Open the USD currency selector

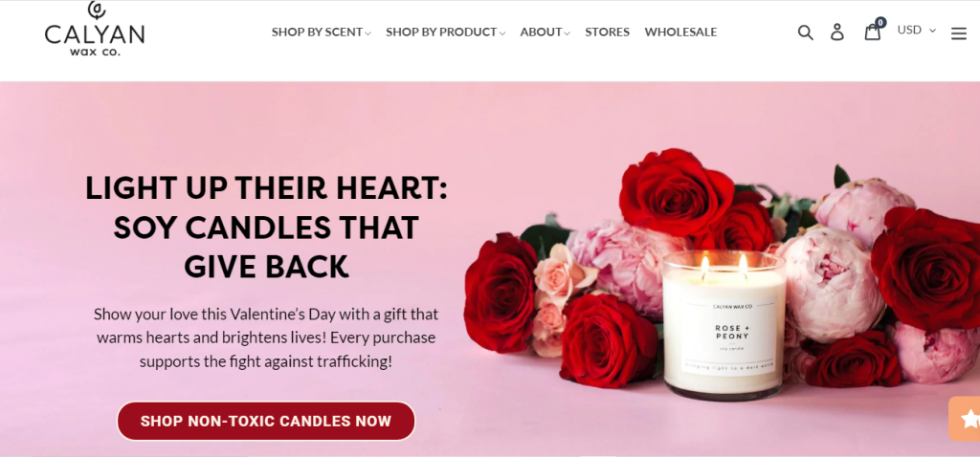916,30
